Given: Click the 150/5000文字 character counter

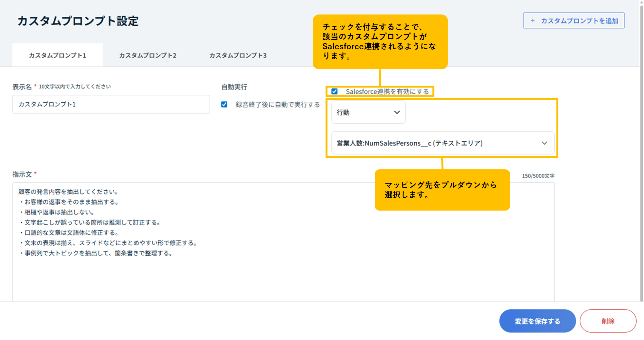Looking at the screenshot, I should click(x=538, y=176).
